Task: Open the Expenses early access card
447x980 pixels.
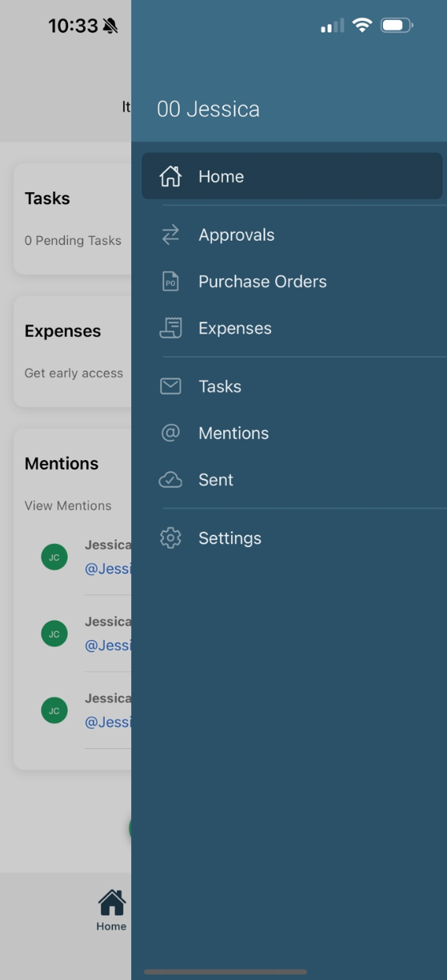Action: click(x=73, y=351)
